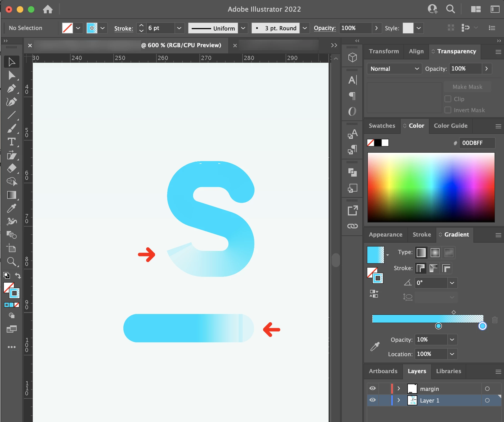Open the 3D and Materials panel icon
The width and height of the screenshot is (504, 422).
(x=352, y=57)
